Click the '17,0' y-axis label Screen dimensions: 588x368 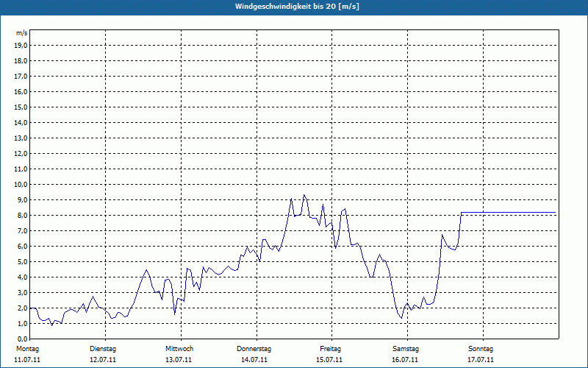(x=21, y=77)
